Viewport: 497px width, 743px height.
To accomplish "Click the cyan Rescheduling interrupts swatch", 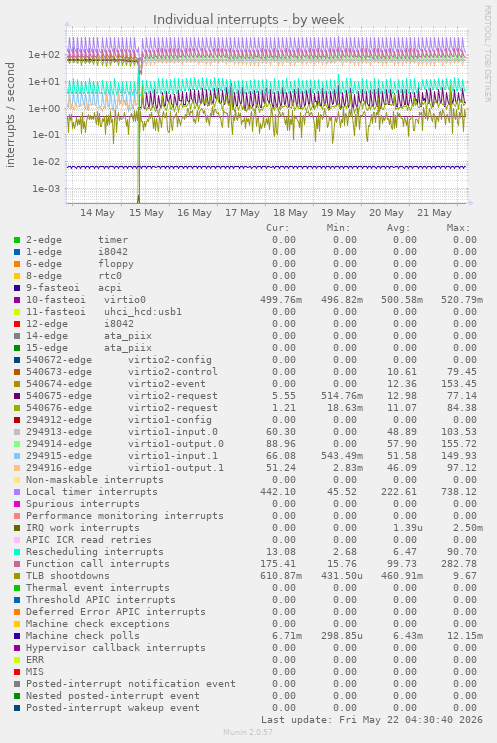I will point(17,553).
